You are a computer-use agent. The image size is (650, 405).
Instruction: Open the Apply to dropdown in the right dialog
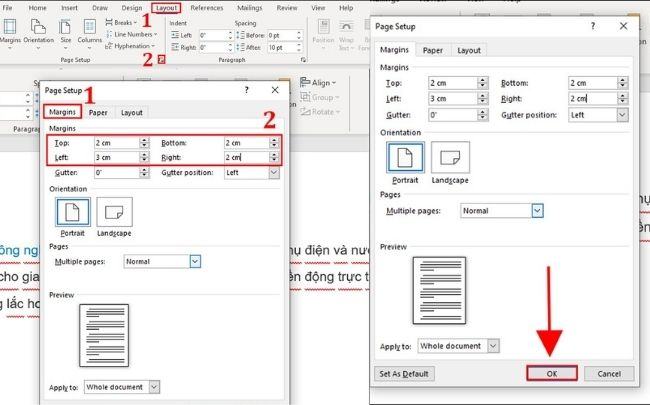tap(493, 346)
